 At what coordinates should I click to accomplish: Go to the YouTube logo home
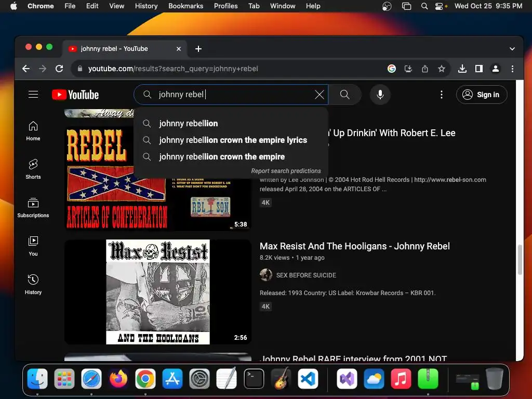(75, 95)
